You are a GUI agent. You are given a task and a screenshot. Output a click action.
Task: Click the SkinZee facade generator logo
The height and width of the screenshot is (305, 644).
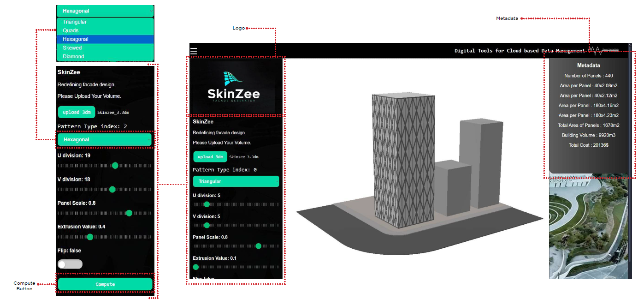234,87
